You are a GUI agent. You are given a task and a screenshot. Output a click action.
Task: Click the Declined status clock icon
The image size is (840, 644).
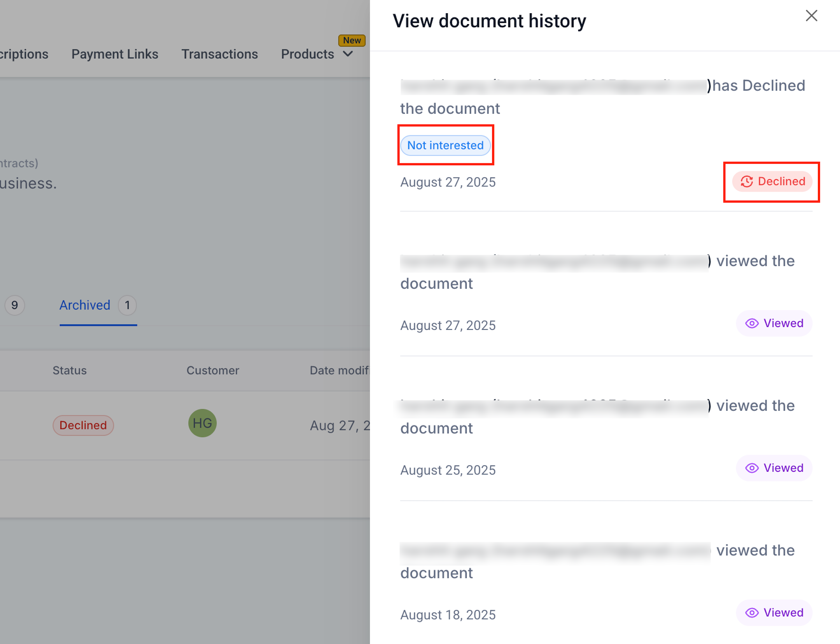tap(747, 182)
